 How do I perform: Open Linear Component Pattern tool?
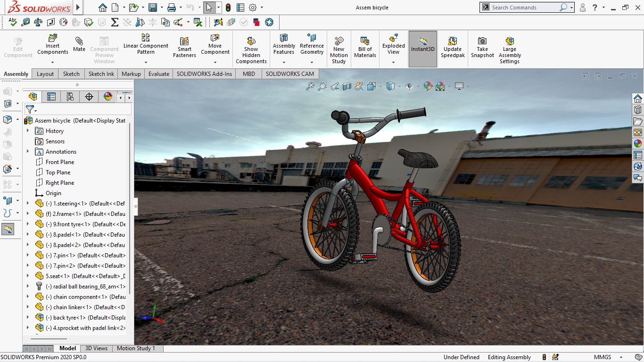pyautogui.click(x=146, y=44)
